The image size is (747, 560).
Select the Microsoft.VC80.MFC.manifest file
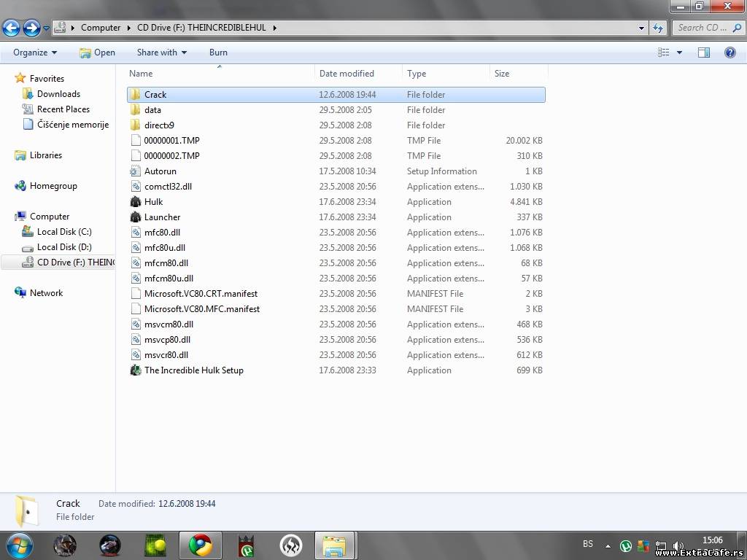coord(336,308)
